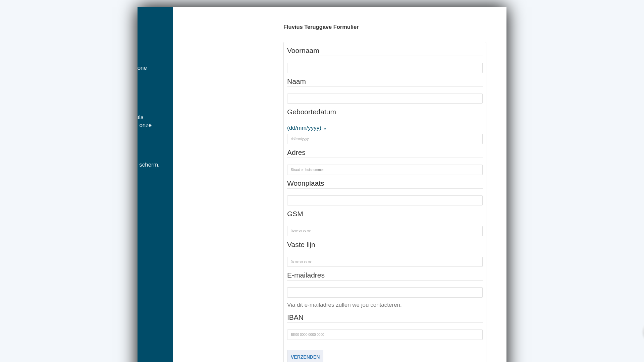Click the Fluvius Teruggave Formulier heading
644x362 pixels.
(321, 27)
